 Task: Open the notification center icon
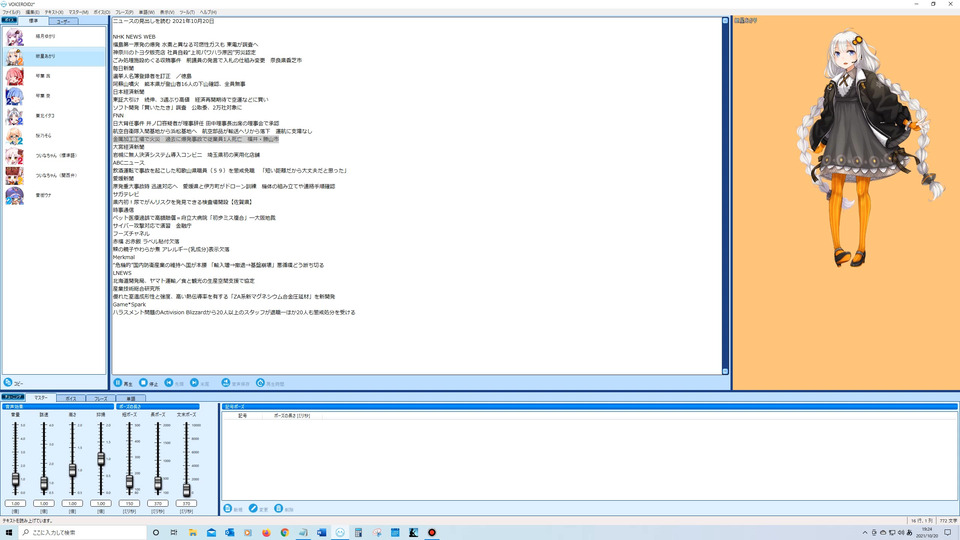tap(948, 533)
